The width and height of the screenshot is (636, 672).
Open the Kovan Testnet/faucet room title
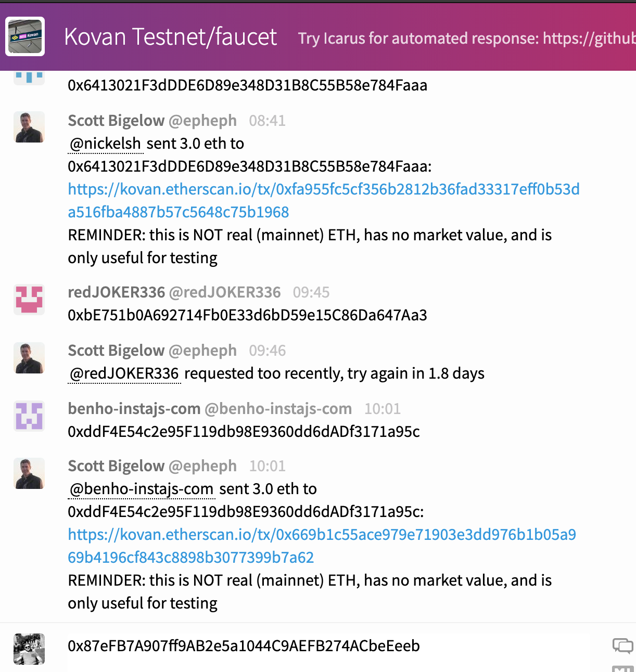tap(170, 37)
